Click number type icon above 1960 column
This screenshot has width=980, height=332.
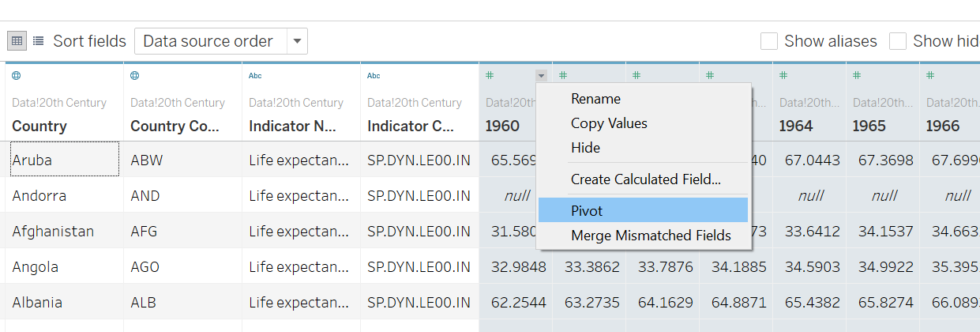click(490, 76)
